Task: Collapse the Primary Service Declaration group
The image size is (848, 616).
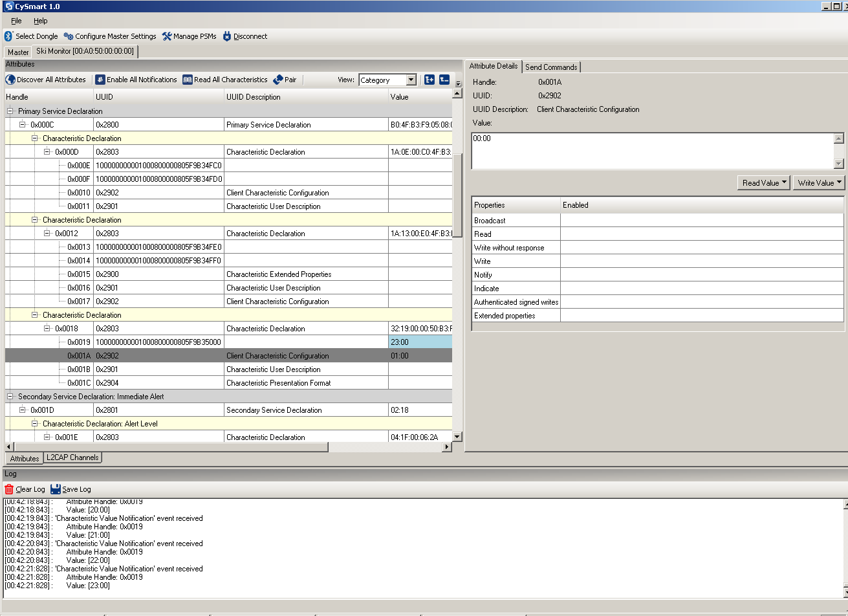Action: click(10, 111)
